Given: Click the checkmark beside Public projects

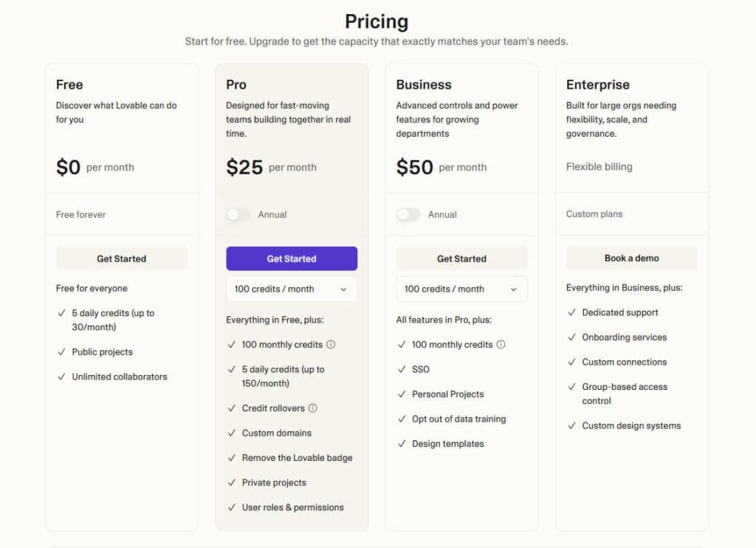Looking at the screenshot, I should (x=61, y=352).
